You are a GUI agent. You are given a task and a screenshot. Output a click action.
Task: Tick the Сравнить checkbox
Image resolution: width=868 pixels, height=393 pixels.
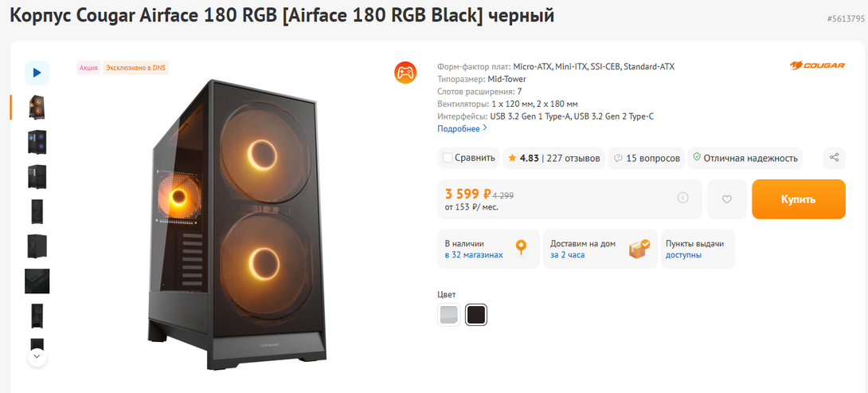click(x=448, y=158)
